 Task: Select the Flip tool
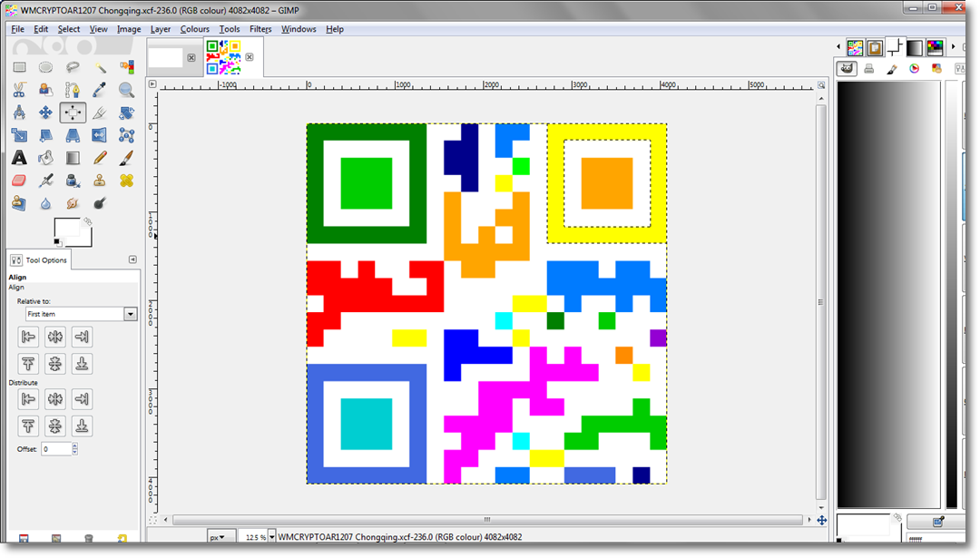click(x=100, y=135)
